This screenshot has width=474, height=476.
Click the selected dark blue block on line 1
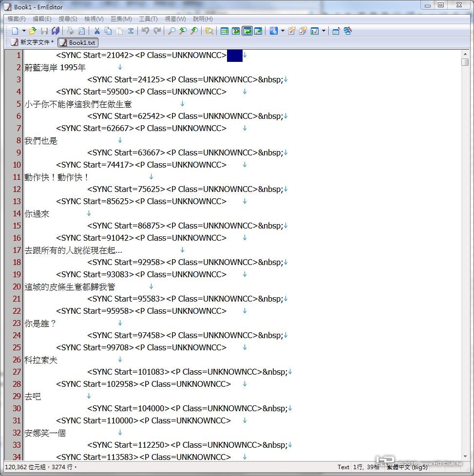tap(235, 56)
